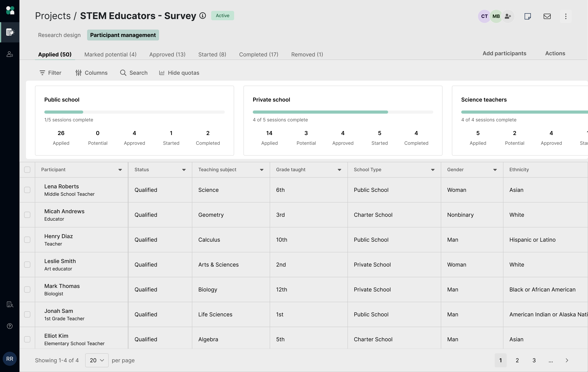The width and height of the screenshot is (588, 372).
Task: Open the Research design tab
Action: pos(59,35)
